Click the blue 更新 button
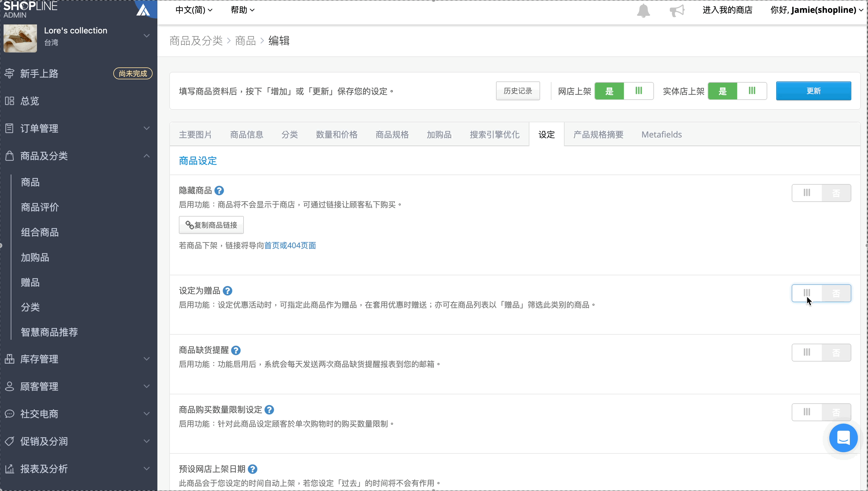Viewport: 868px width, 491px height. 813,91
